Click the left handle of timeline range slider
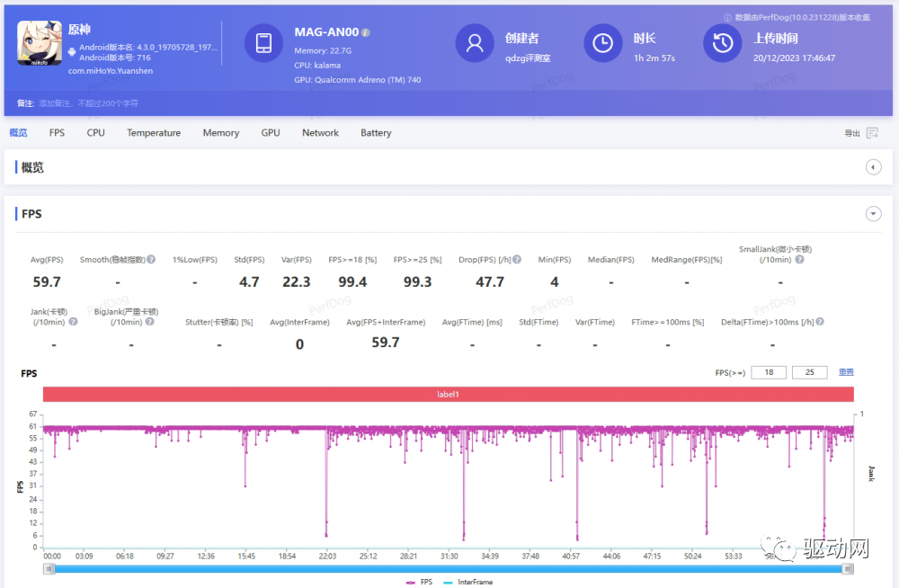 49,568
